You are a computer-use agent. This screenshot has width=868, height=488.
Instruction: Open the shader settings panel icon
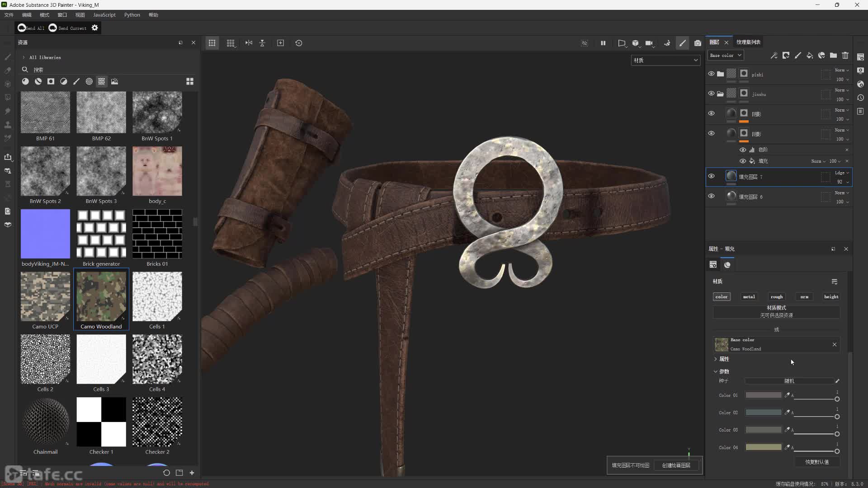(860, 84)
